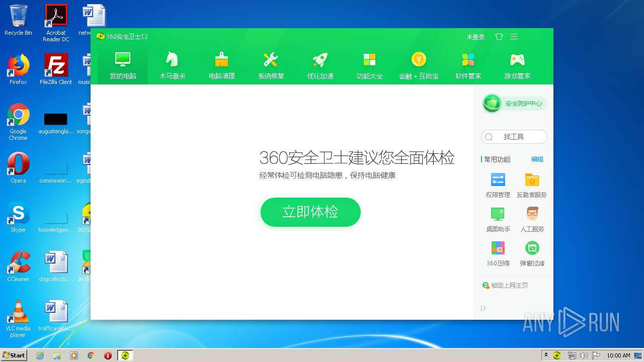Open 反勒索服务 folder icon
Image resolution: width=644 pixels, height=362 pixels.
[532, 185]
